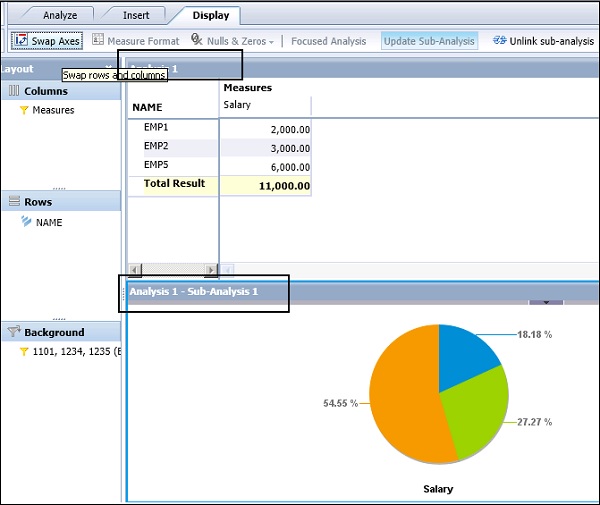Click the Measure Format button

136,40
